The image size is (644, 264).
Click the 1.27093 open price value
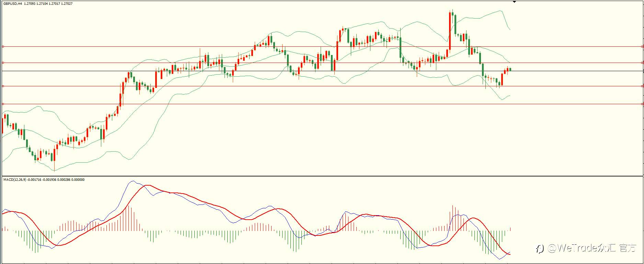click(x=30, y=3)
